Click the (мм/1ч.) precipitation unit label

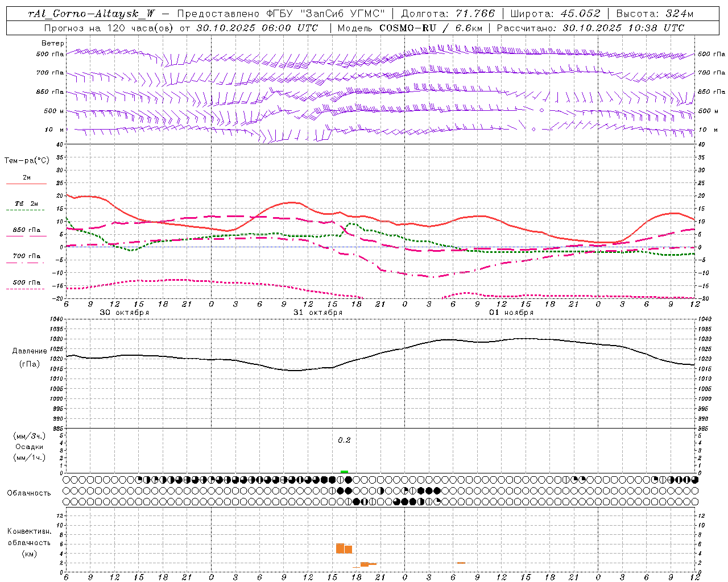(29, 458)
